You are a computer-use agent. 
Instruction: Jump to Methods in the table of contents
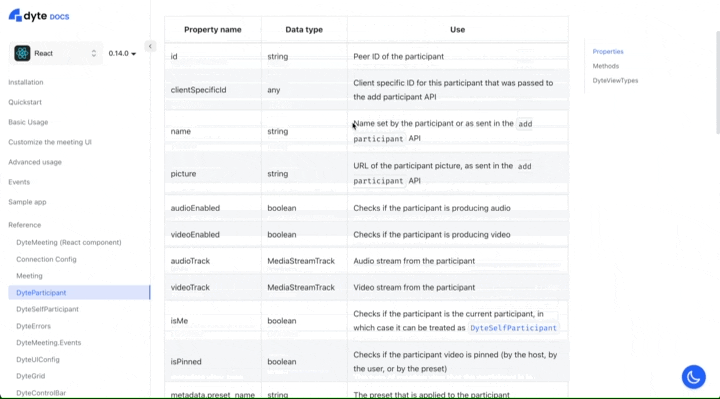coord(606,66)
